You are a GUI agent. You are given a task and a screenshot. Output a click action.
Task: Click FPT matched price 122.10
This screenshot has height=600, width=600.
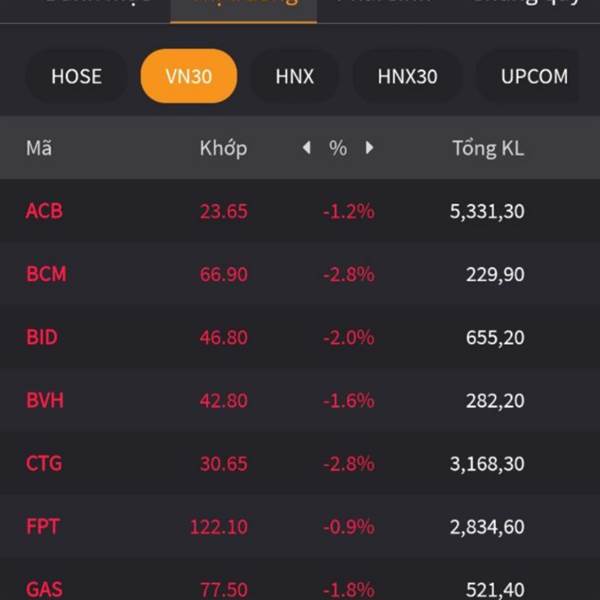click(219, 526)
